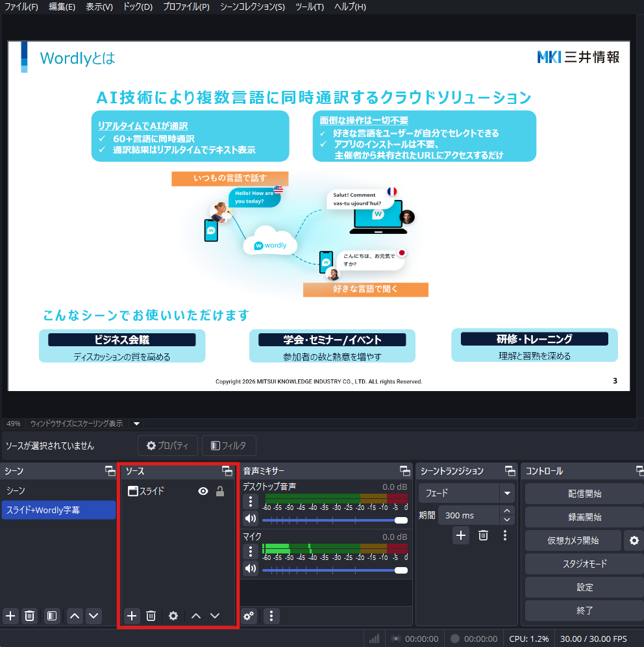Delete selected source with trash icon
644x647 pixels.
pyautogui.click(x=151, y=616)
